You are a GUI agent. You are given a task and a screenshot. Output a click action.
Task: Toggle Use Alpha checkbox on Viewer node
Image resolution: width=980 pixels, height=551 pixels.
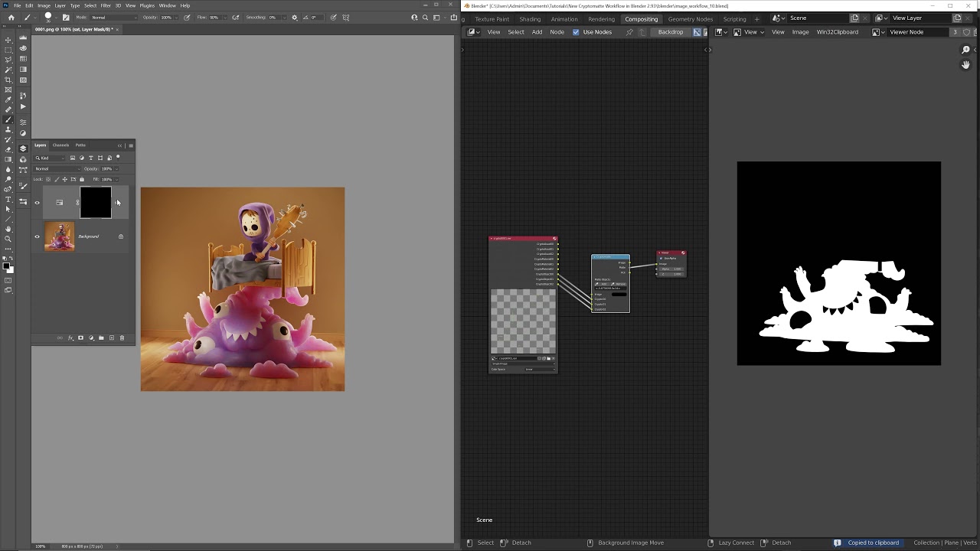pyautogui.click(x=661, y=259)
